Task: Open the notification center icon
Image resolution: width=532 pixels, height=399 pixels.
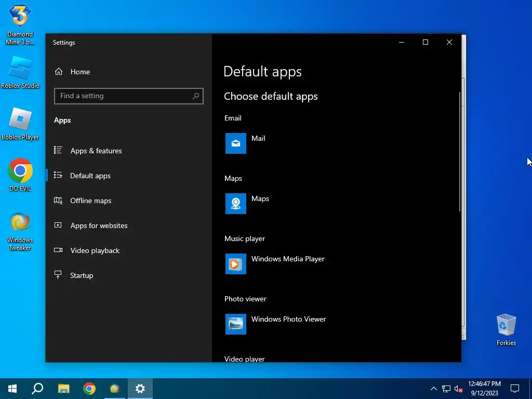Action: (x=515, y=389)
